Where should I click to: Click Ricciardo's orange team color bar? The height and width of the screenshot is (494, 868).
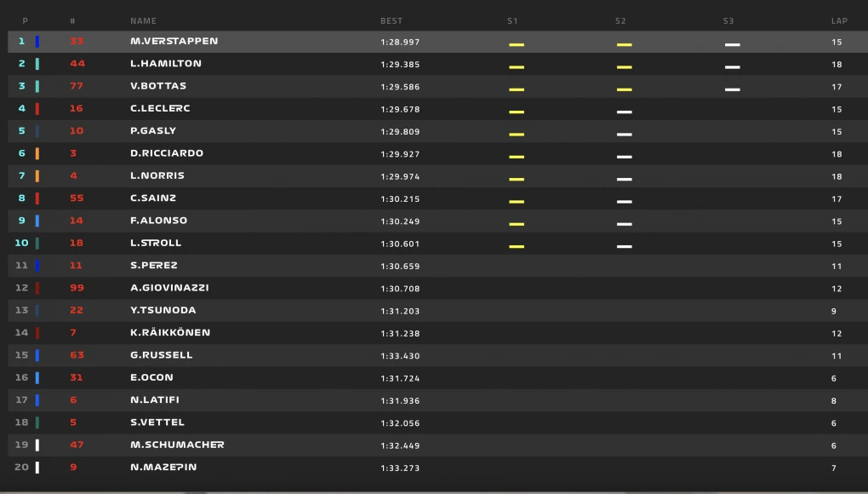(37, 153)
